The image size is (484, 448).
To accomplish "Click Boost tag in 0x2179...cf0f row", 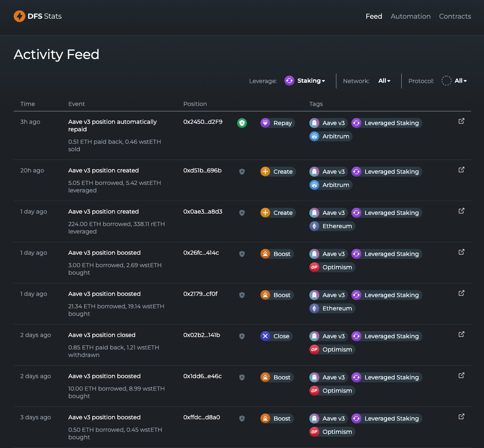I will point(277,295).
